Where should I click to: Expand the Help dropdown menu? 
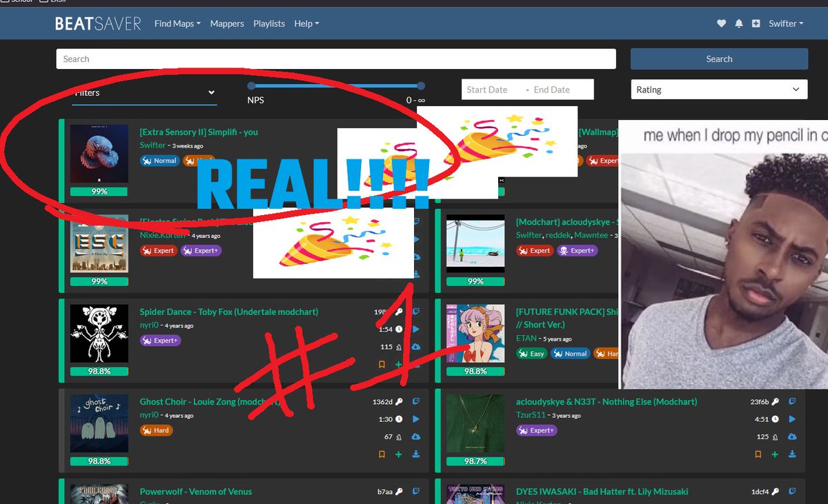tap(306, 23)
